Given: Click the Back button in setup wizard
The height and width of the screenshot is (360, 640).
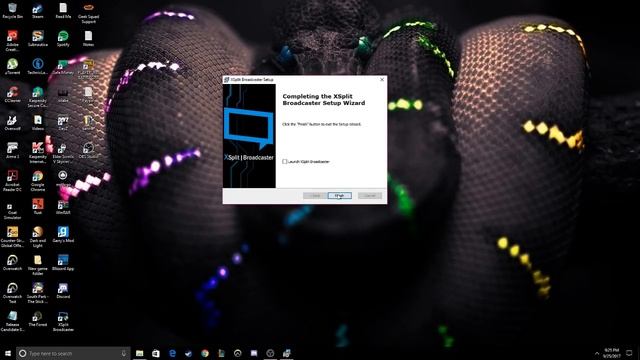Looking at the screenshot, I should point(315,196).
